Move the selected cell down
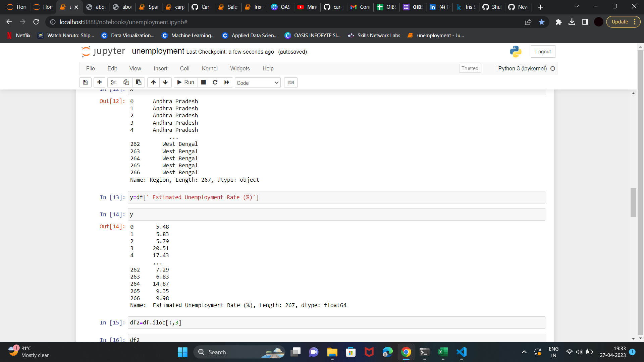The height and width of the screenshot is (362, 644). (x=165, y=82)
